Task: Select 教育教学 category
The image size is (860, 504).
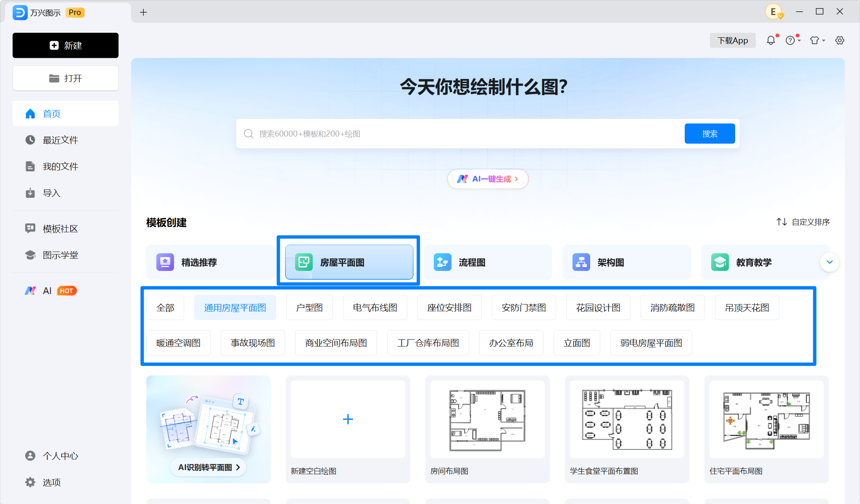Action: (x=760, y=262)
